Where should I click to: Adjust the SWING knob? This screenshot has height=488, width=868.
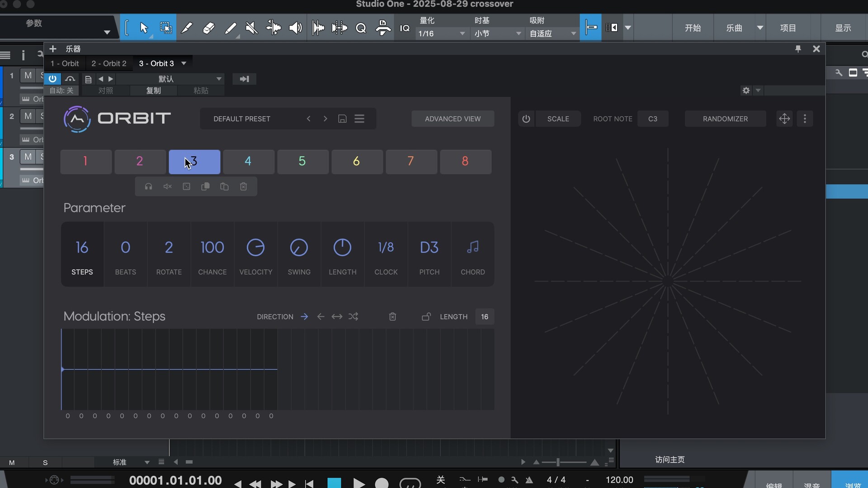pos(299,247)
